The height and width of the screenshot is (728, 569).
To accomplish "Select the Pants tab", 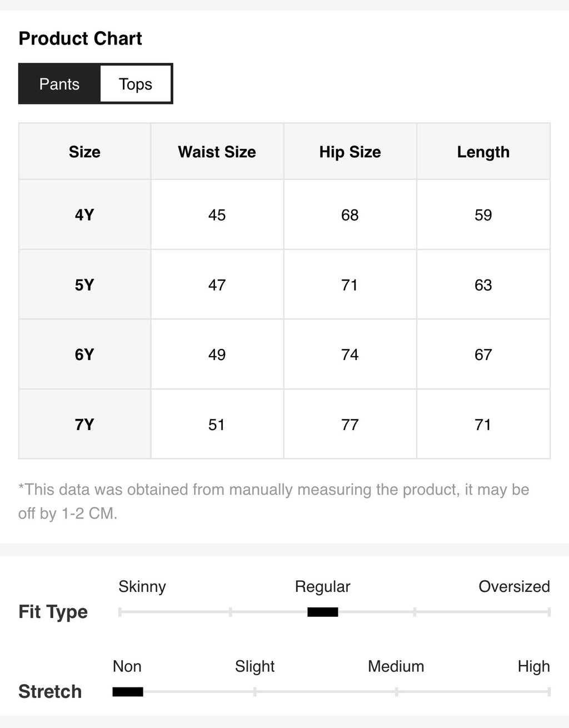I will [59, 84].
